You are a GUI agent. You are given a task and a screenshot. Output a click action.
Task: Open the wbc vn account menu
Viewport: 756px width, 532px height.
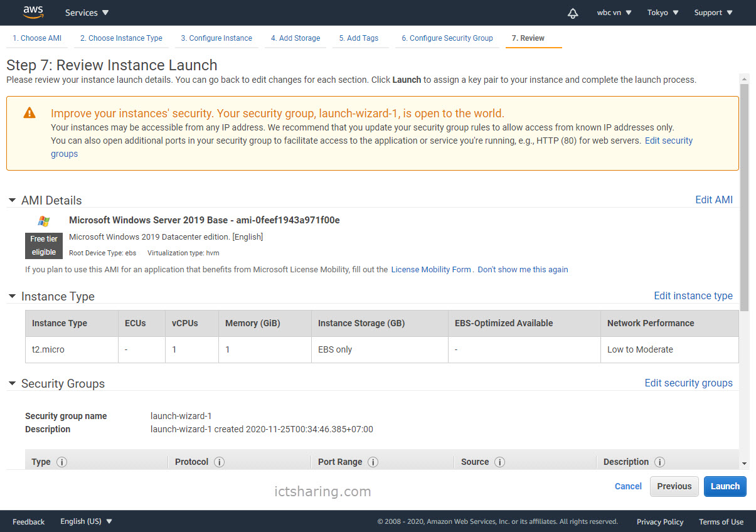[614, 13]
